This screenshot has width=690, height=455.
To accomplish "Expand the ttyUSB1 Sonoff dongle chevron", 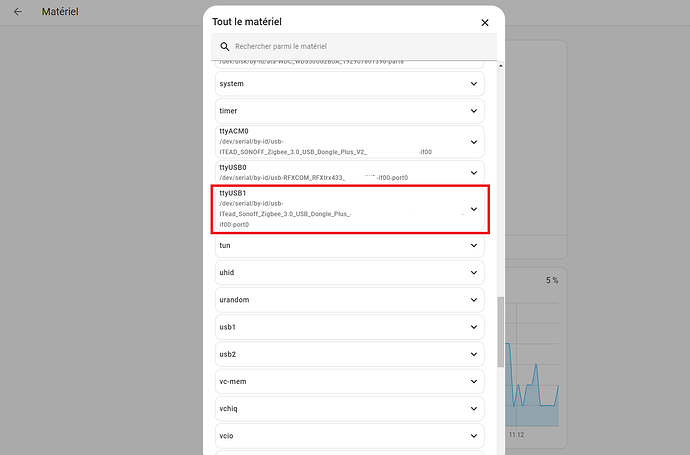I will tap(474, 209).
